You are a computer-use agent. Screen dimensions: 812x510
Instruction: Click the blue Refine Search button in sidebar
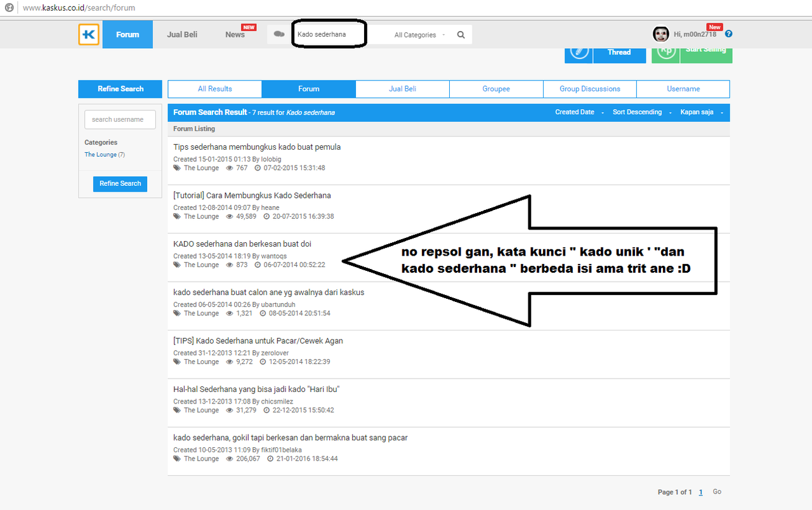point(120,183)
